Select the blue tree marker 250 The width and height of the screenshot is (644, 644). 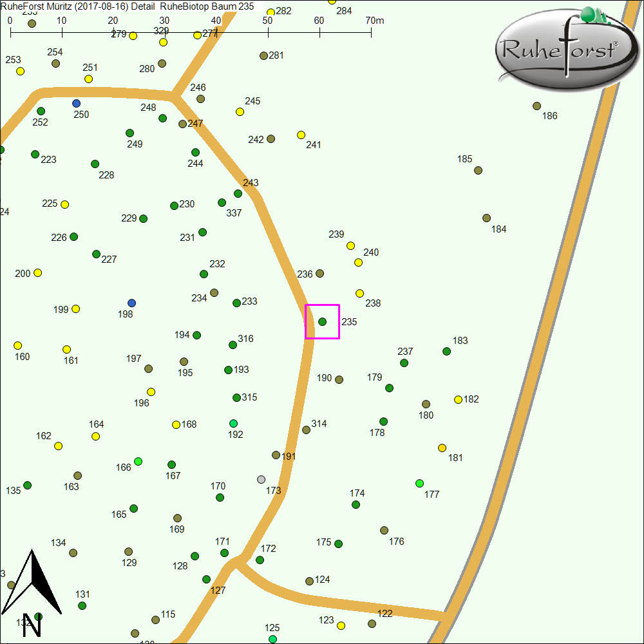coord(77,103)
